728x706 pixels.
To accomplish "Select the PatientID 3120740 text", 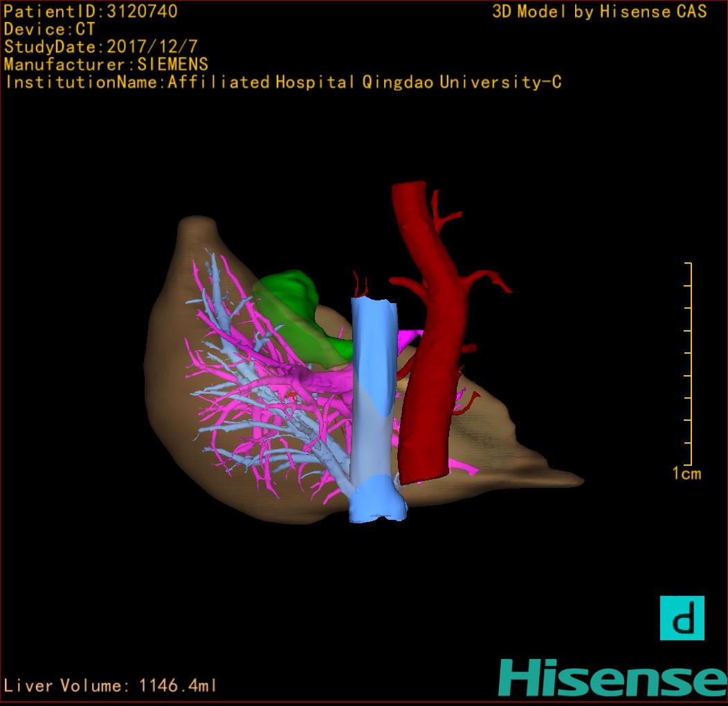I will click(91, 12).
